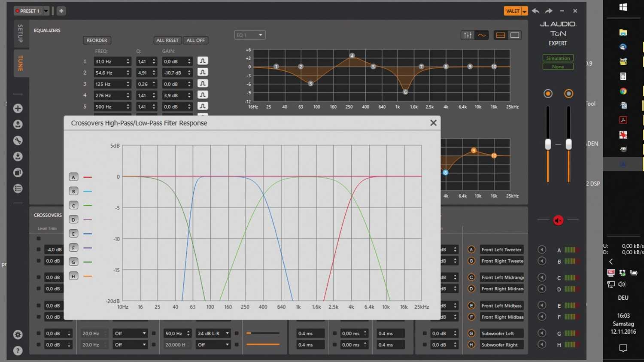Change filter type icon for EQ band 4
644x362 pixels.
[x=203, y=95]
